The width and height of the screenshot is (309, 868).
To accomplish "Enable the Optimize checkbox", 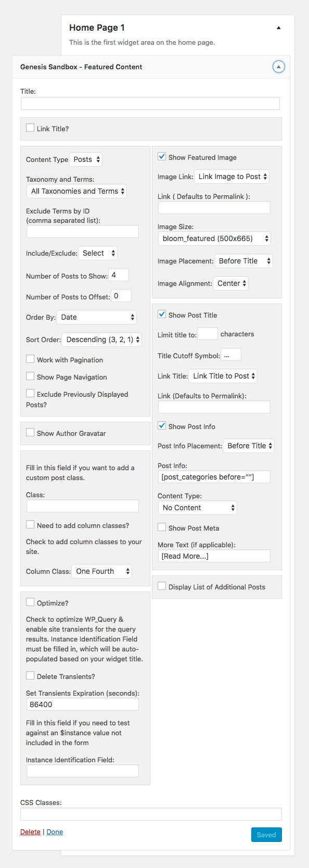I will [x=30, y=602].
